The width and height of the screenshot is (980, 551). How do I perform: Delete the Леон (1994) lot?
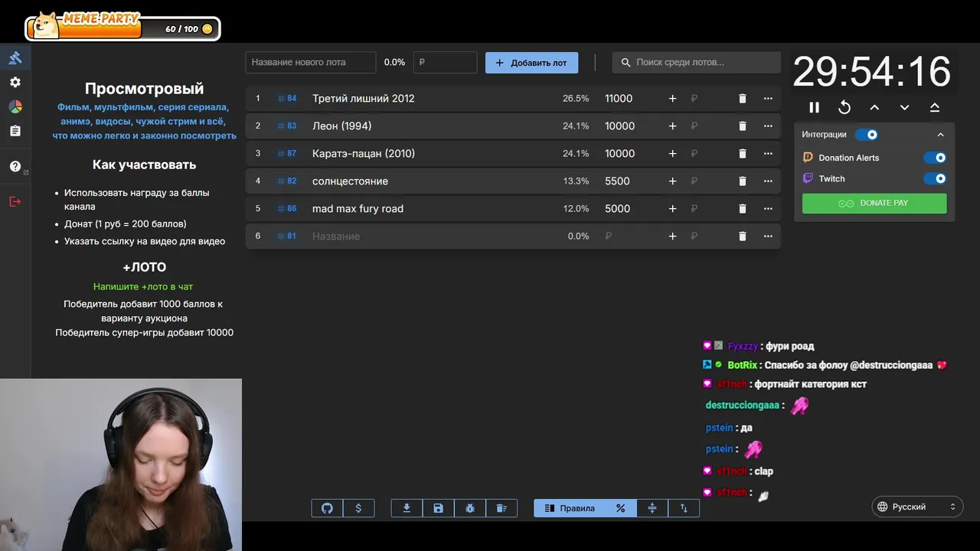(x=742, y=126)
